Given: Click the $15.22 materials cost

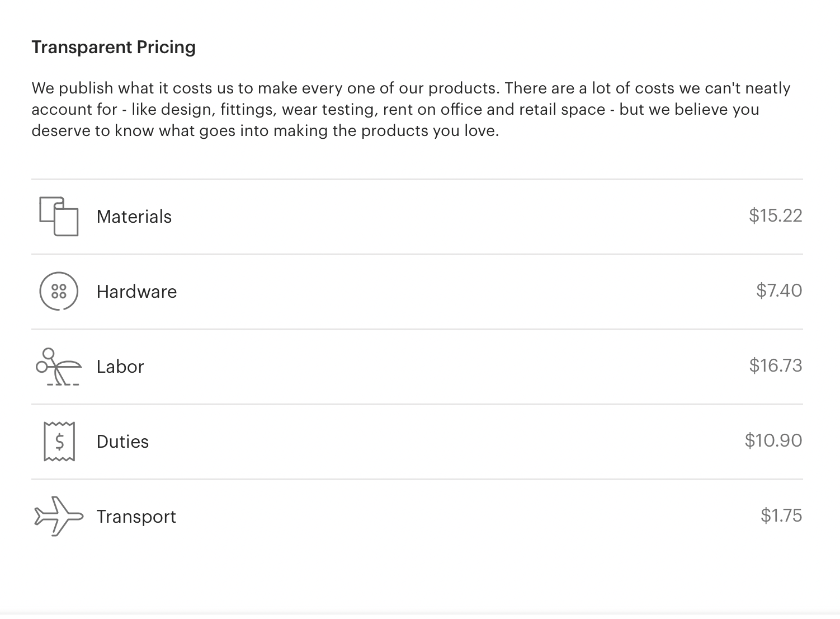Looking at the screenshot, I should 776,215.
